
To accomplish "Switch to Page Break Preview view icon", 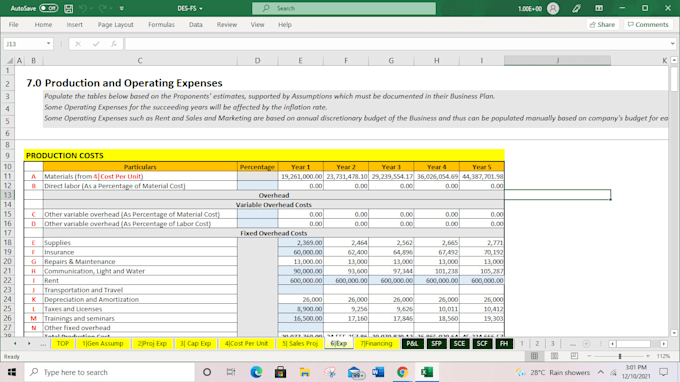I will [574, 356].
